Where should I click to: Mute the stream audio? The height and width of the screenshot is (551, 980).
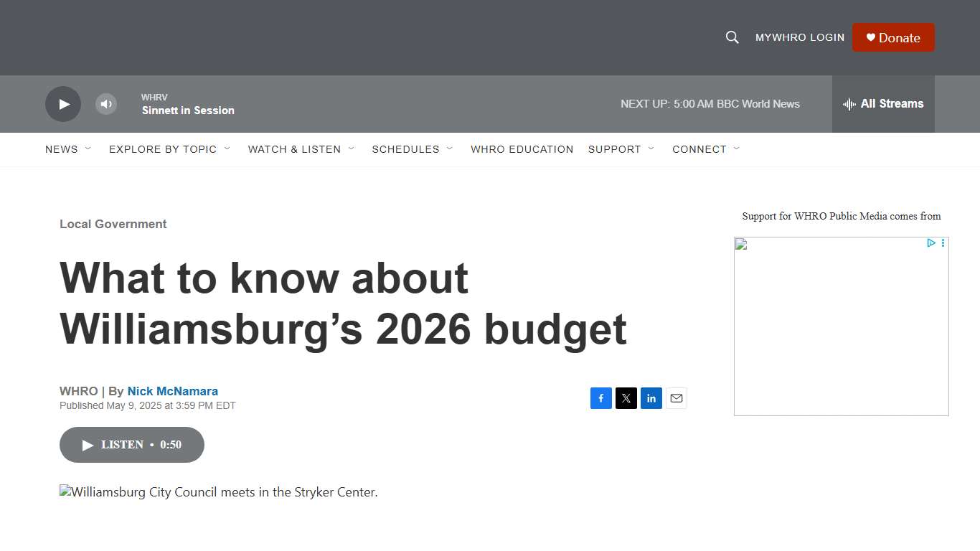click(x=105, y=104)
